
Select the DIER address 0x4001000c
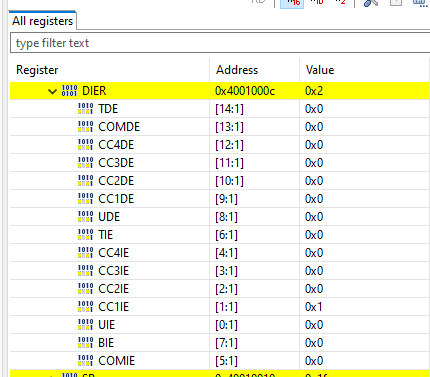coord(245,91)
